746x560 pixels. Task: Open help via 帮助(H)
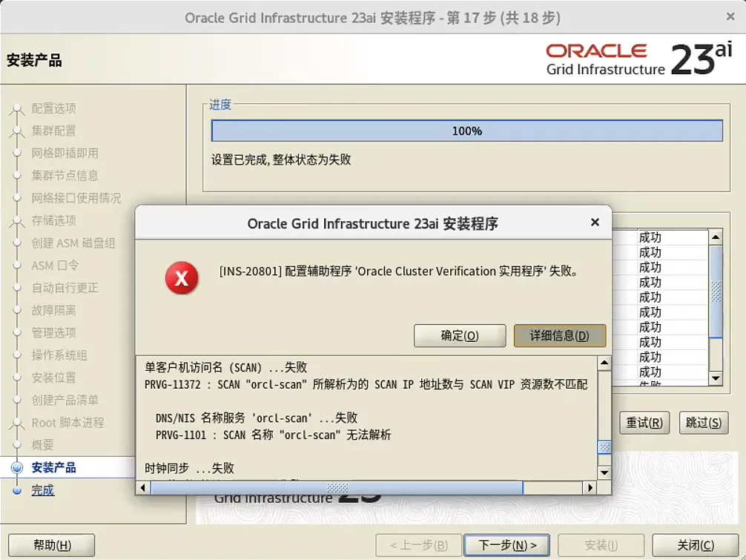coord(50,544)
